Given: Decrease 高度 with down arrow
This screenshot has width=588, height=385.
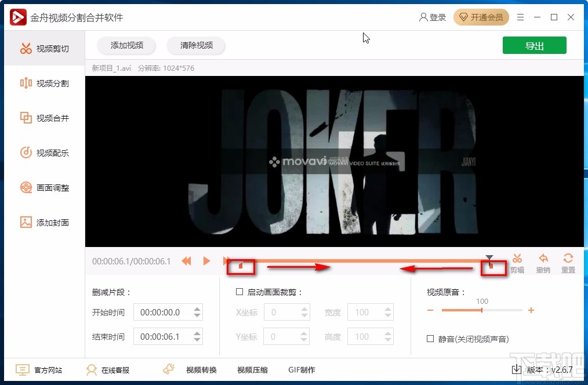Looking at the screenshot, I should pyautogui.click(x=388, y=340).
